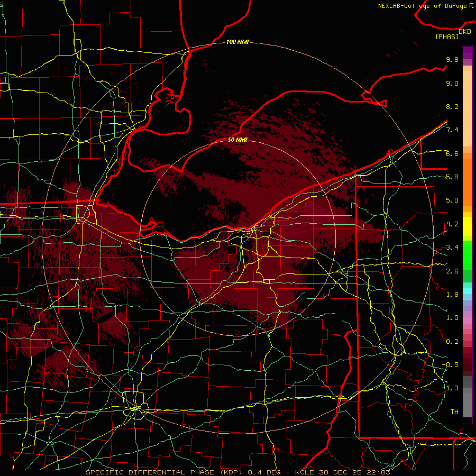Image resolution: width=476 pixels, height=476 pixels.
Task: Click the DKD label above the color scale
Action: tap(465, 32)
